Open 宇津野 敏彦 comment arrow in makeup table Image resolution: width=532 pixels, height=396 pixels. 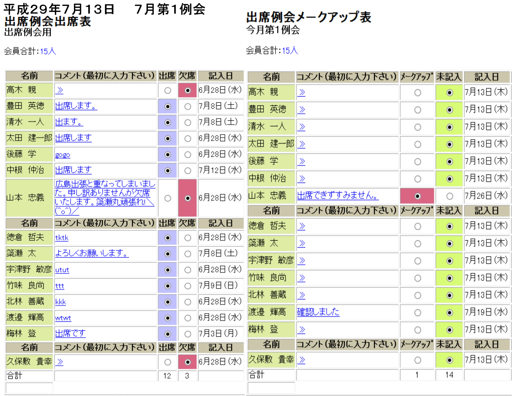(x=301, y=261)
